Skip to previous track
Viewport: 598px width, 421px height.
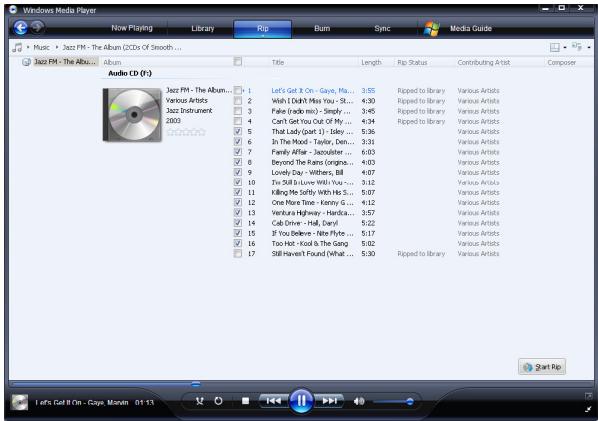(273, 401)
